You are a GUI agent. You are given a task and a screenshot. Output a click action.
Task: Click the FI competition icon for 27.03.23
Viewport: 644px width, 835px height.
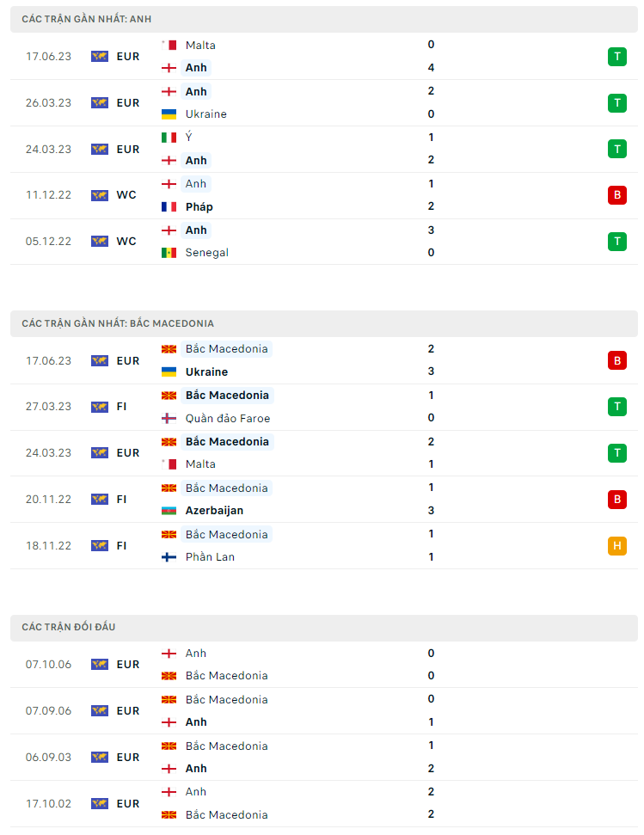[x=100, y=407]
